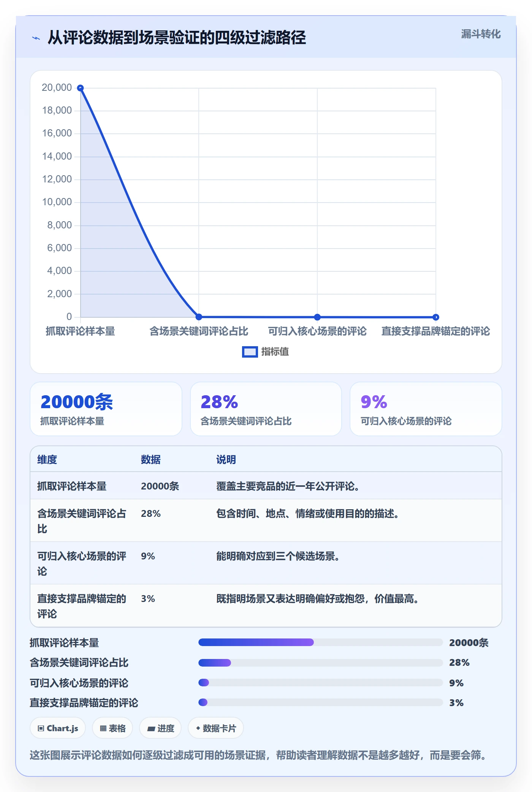This screenshot has width=532, height=792.
Task: Toggle the 指标值 legend swatch
Action: coord(250,352)
